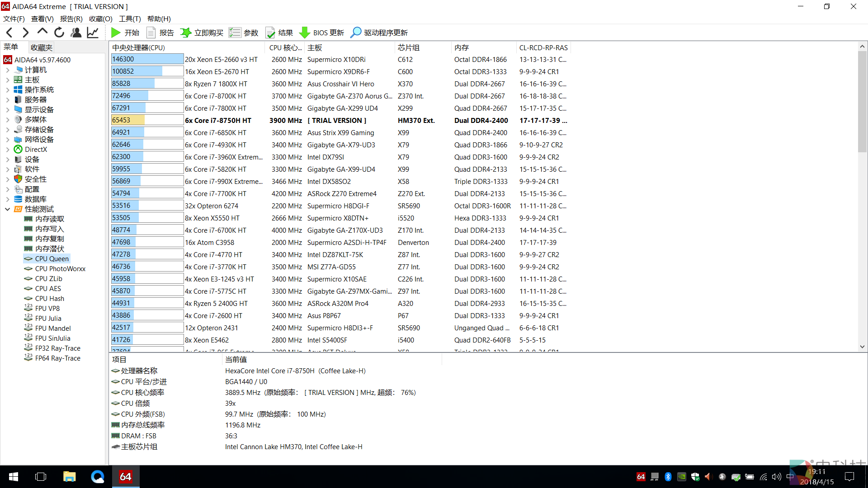Click the Refresh toolbar icon
This screenshot has height=488, width=868.
(59, 33)
